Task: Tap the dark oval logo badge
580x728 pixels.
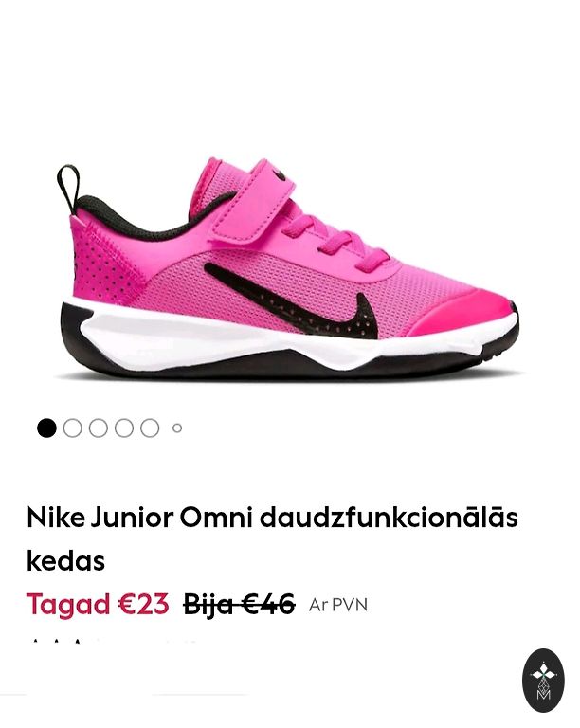Action: coord(543,681)
